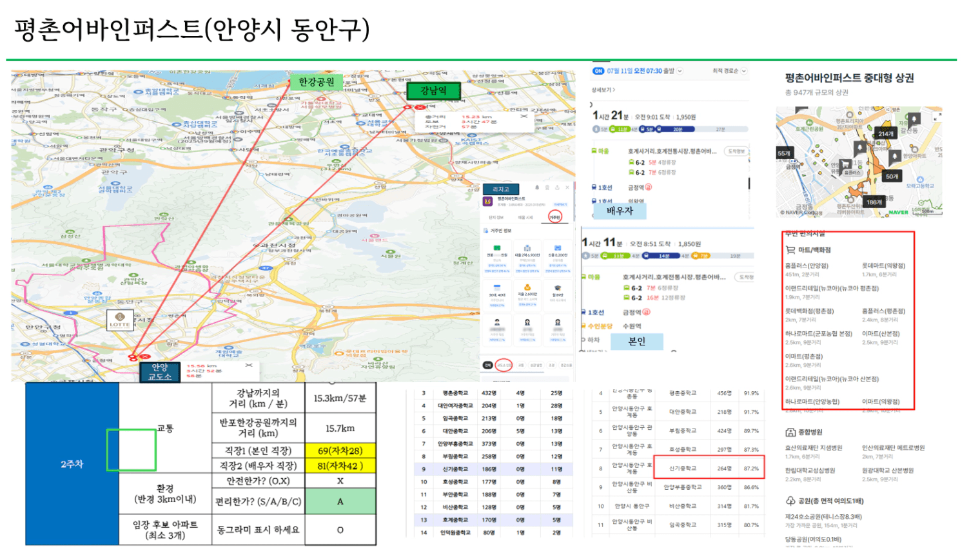This screenshot has width=980, height=551.
Task: Click the 평촌중학교 432명 row
Action: pyautogui.click(x=493, y=393)
